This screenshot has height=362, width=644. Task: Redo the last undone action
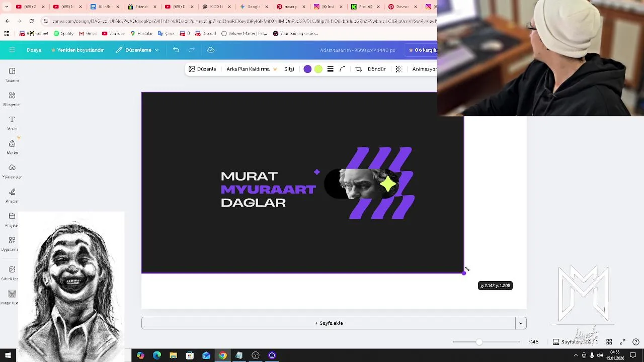click(191, 50)
